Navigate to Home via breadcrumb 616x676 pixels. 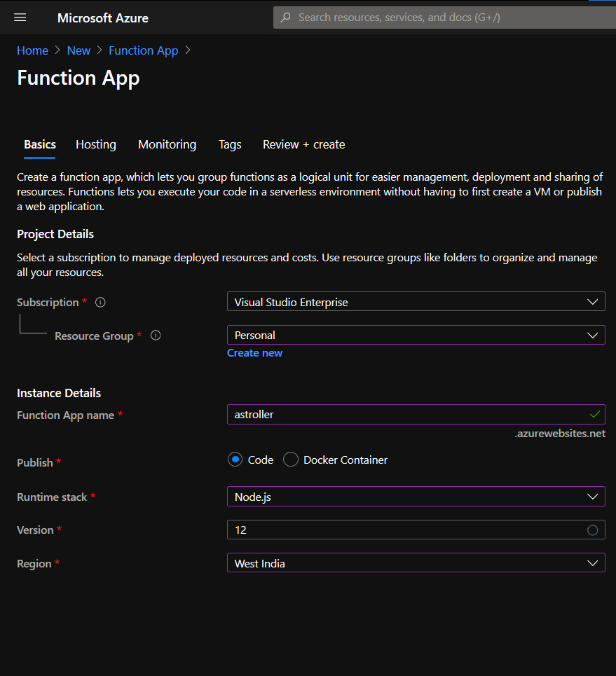tap(32, 50)
